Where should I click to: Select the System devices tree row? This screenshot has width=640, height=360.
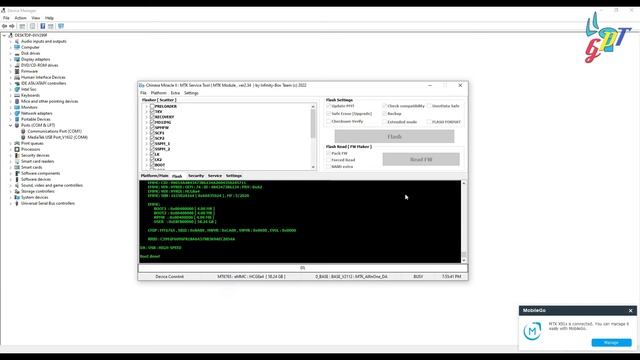34,198
